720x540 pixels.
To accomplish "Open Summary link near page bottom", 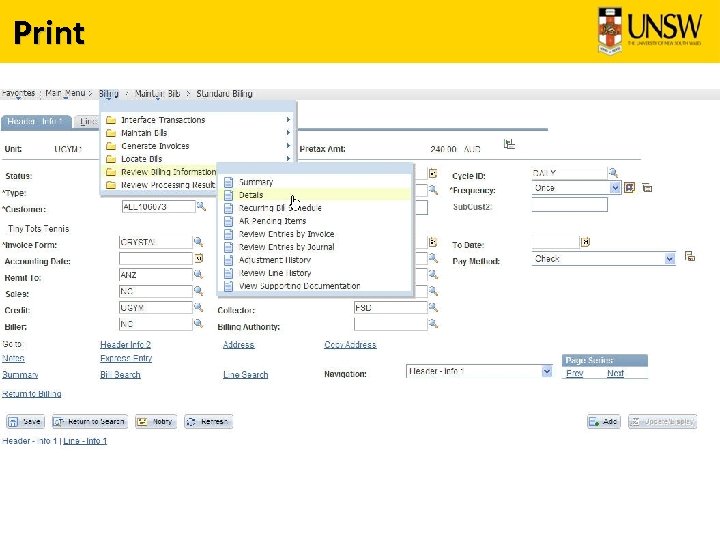I will (20, 375).
